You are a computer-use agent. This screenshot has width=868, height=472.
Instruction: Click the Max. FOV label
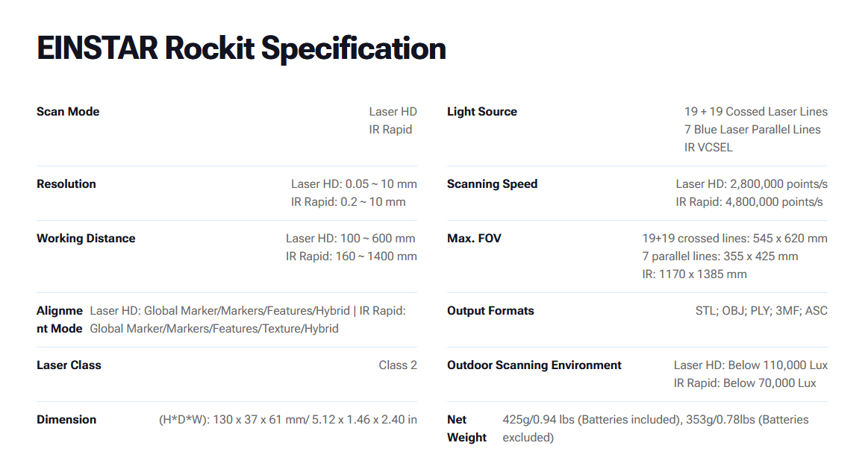474,239
